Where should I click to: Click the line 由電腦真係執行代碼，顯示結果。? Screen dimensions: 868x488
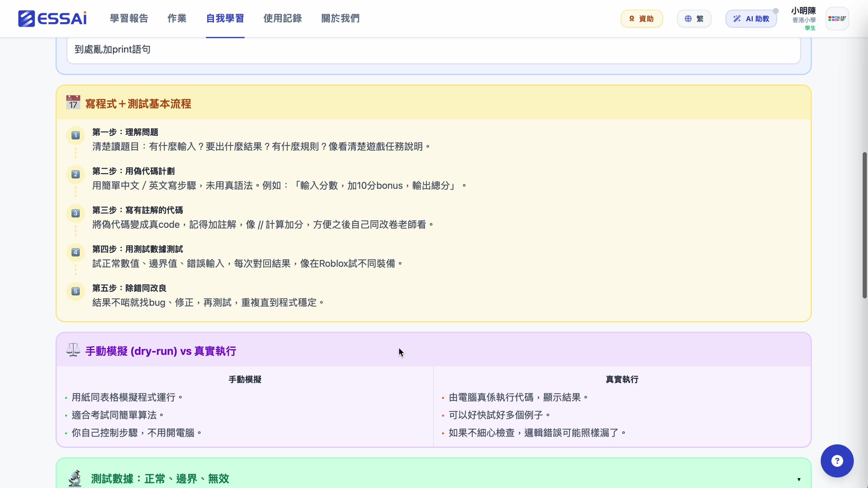point(519,397)
